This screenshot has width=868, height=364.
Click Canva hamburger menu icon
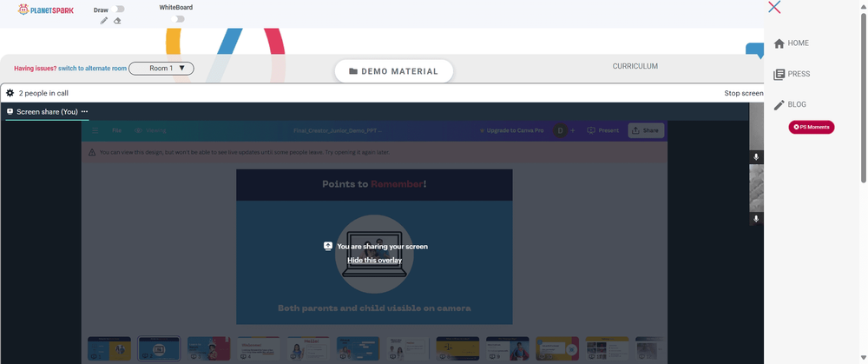tap(95, 130)
